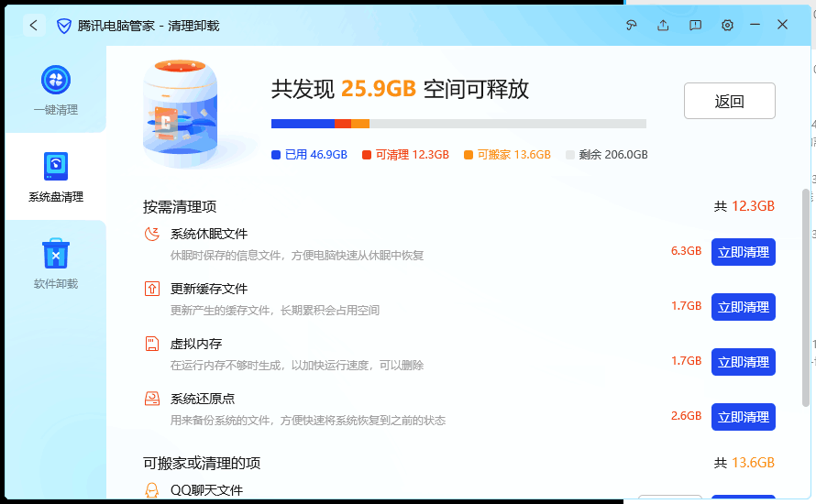
Task: Click the red cleanable segment of disk bar
Action: (343, 124)
